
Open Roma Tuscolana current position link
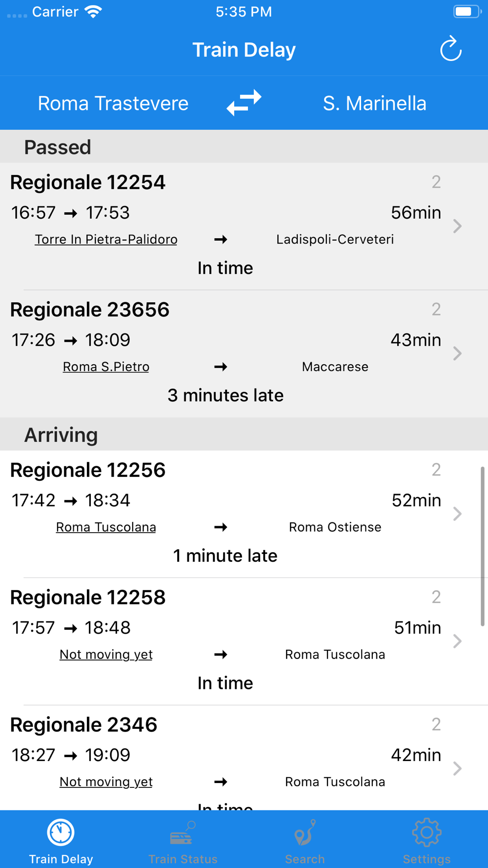point(106,527)
